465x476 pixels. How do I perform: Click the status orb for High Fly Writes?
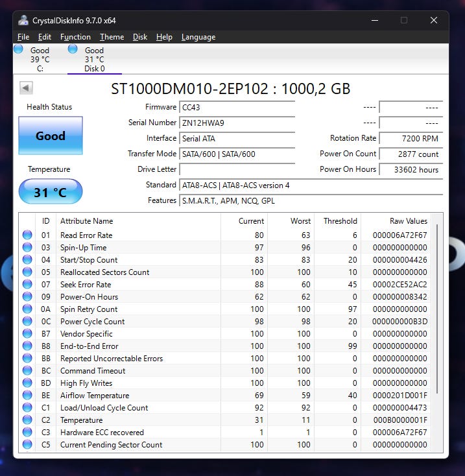pos(27,383)
